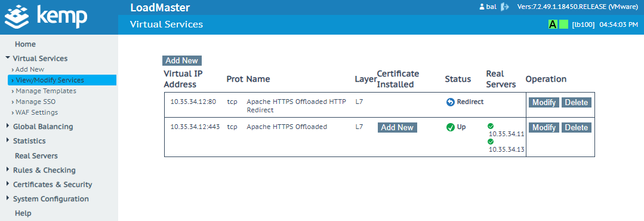Open Manage Templates submenu item
Viewport: 644px width, 221px height.
point(45,91)
